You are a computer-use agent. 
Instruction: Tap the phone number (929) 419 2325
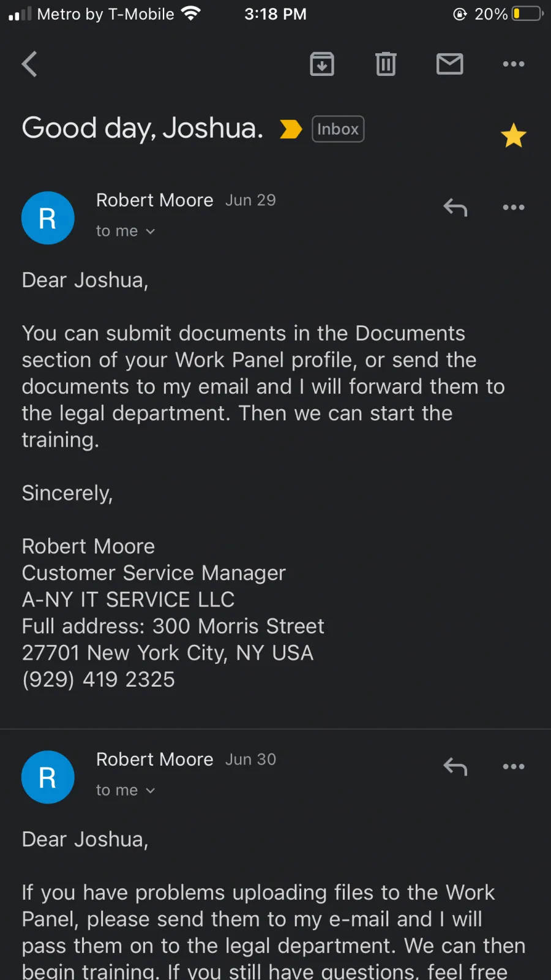pyautogui.click(x=99, y=679)
